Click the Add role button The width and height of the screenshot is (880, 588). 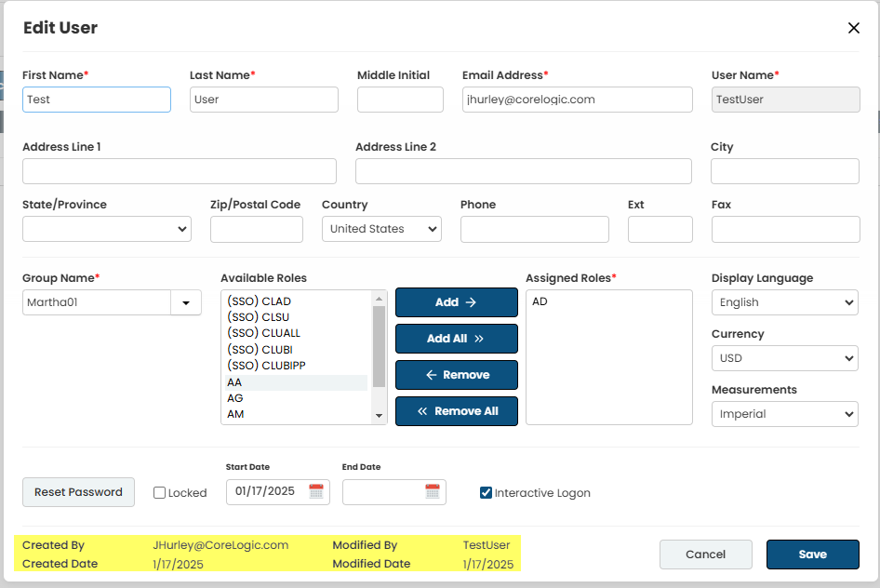[x=456, y=302]
